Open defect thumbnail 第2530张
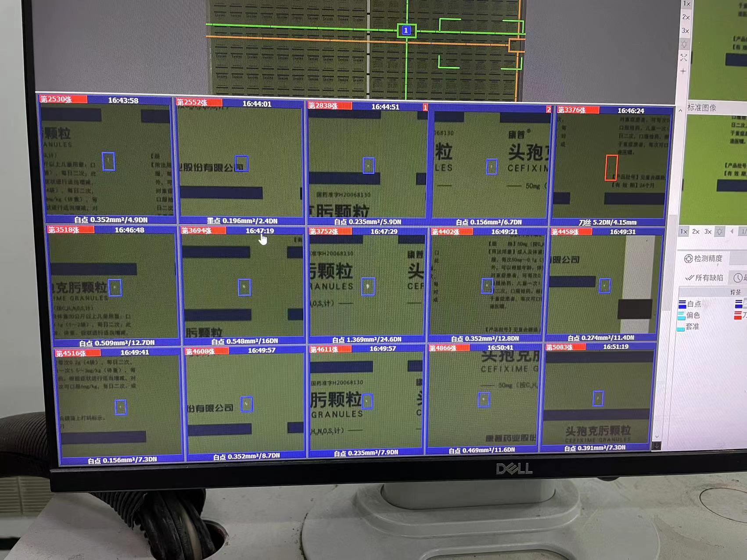The width and height of the screenshot is (747, 560). click(108, 160)
